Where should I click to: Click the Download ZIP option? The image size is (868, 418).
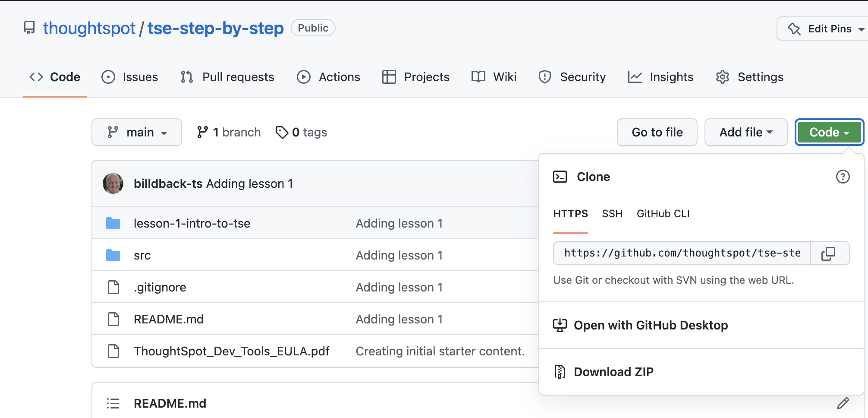(613, 371)
